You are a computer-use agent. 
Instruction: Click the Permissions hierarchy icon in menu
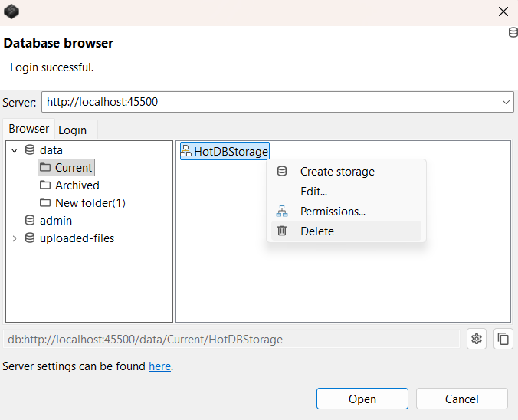click(282, 212)
